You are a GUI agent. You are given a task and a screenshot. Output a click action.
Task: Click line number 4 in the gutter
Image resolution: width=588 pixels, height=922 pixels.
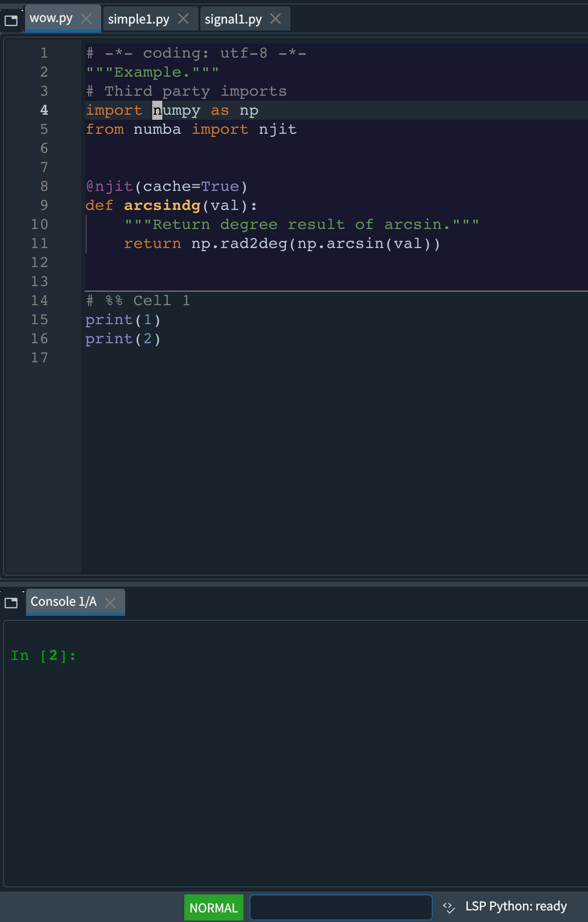pyautogui.click(x=44, y=110)
